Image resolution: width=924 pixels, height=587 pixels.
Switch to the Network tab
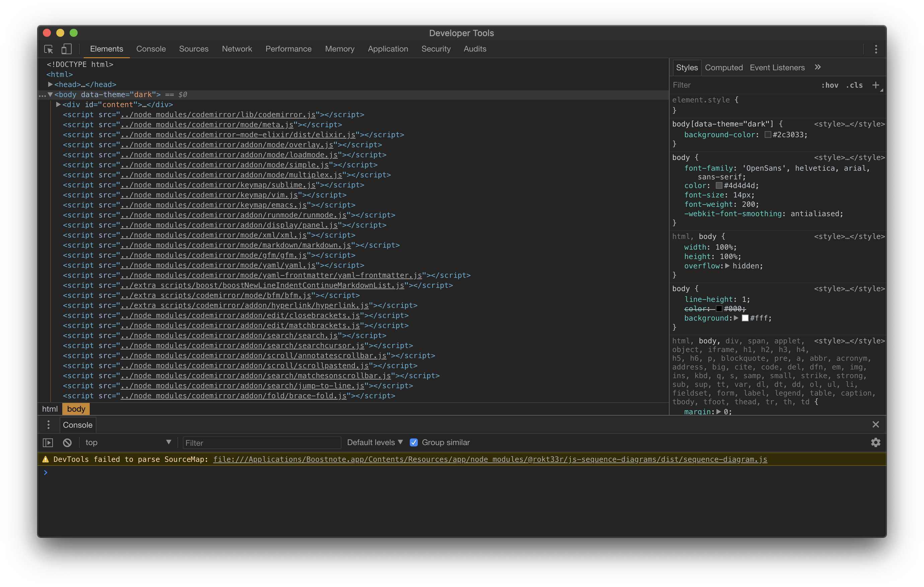coord(237,49)
